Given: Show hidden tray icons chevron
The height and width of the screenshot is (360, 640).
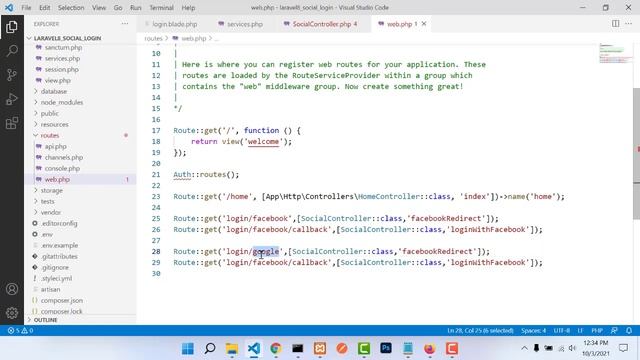Looking at the screenshot, I should click(524, 348).
